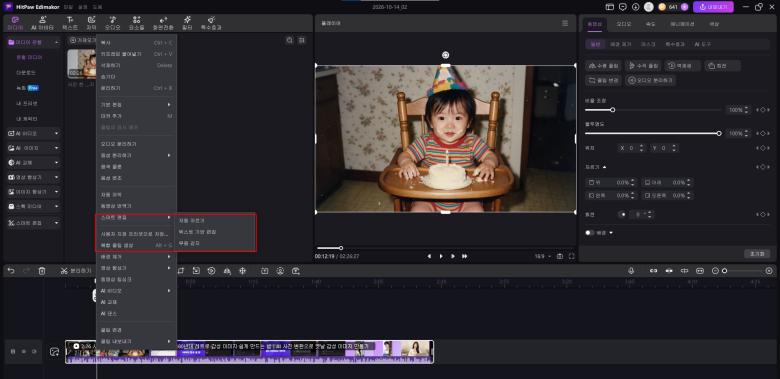Switch to the Speed tab in properties panel

[x=650, y=23]
